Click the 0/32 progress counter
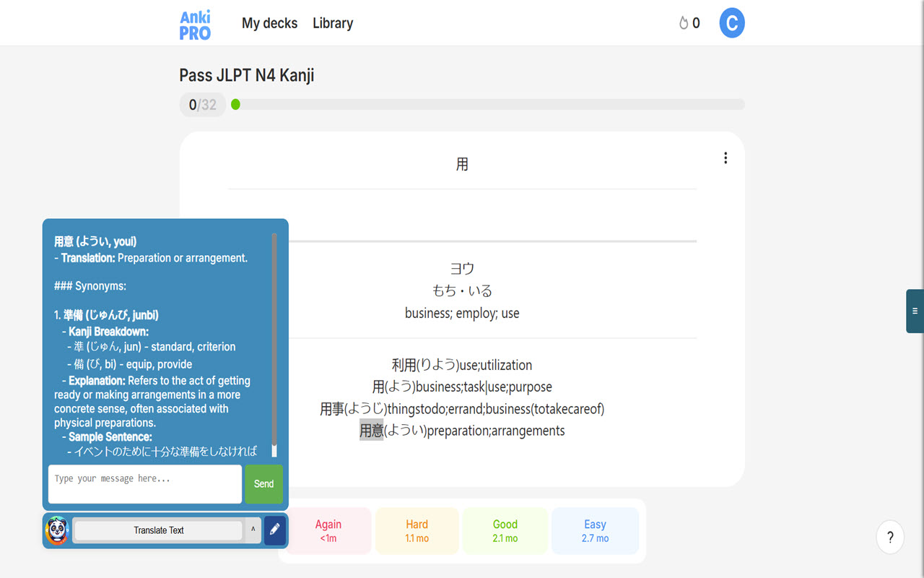This screenshot has width=924, height=578. [x=202, y=104]
